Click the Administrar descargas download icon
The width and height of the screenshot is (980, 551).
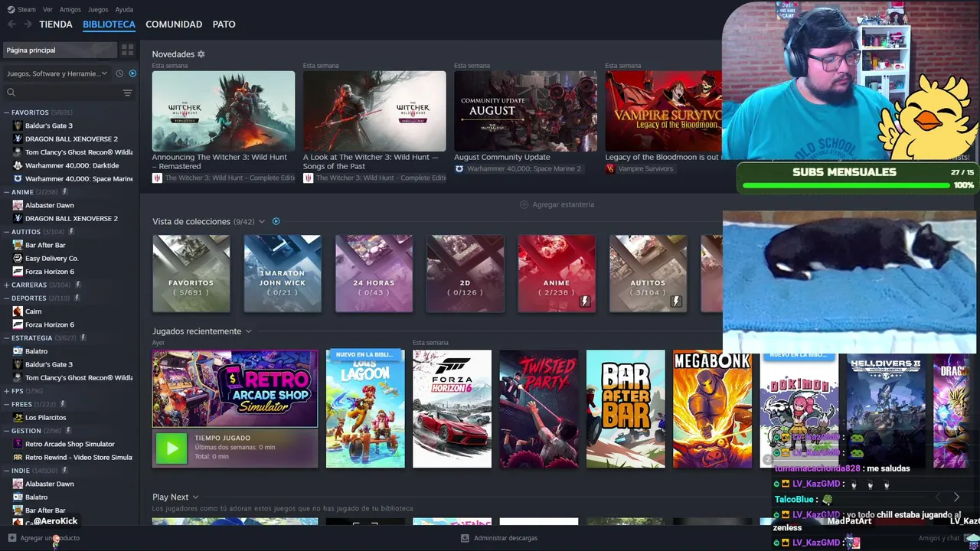pyautogui.click(x=465, y=538)
